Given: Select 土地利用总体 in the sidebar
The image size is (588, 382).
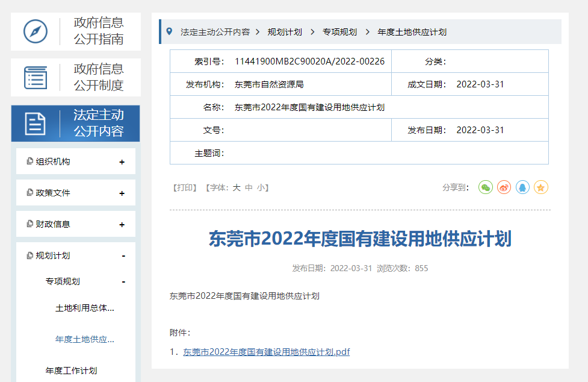Looking at the screenshot, I should tap(84, 308).
